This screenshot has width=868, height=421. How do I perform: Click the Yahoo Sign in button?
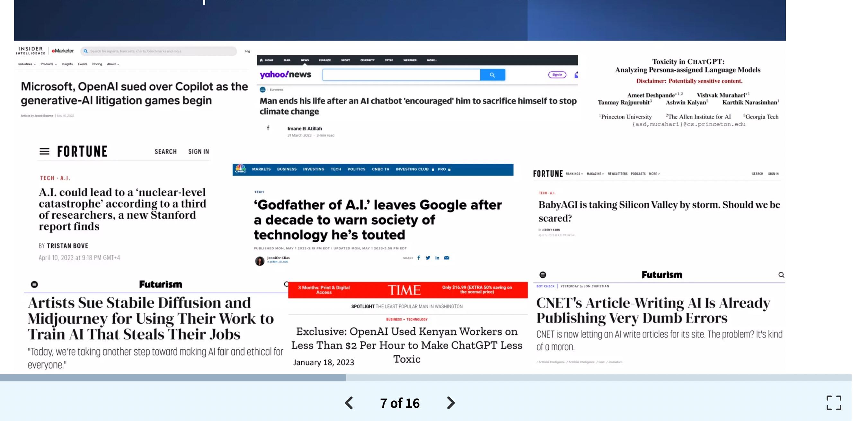tap(557, 75)
